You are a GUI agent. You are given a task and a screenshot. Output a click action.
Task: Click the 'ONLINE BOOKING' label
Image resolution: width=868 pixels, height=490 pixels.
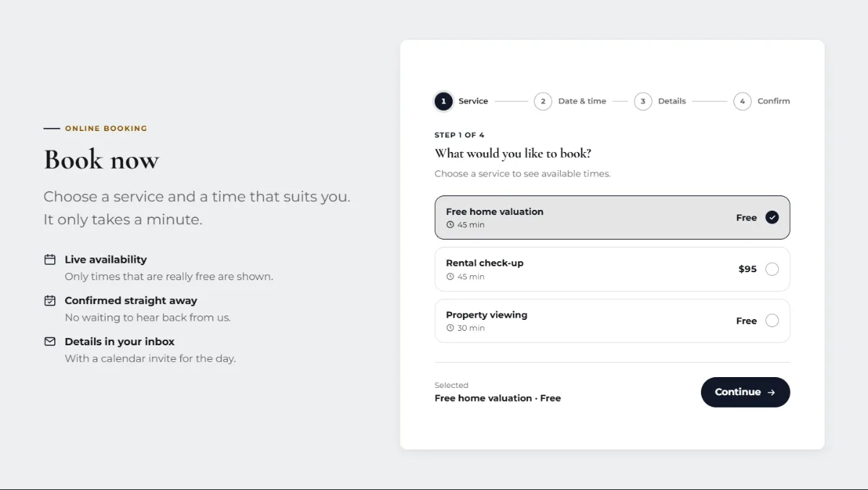[x=106, y=128]
